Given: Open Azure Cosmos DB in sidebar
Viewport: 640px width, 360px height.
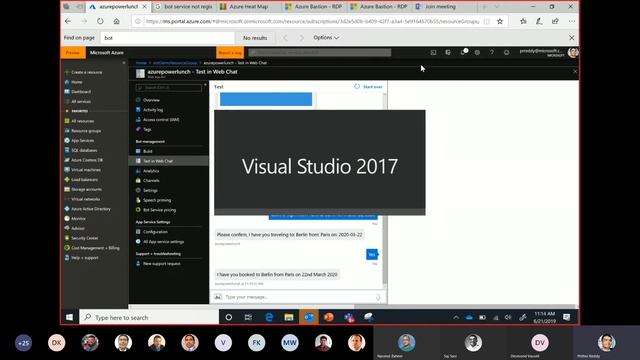Looking at the screenshot, I should pyautogui.click(x=87, y=160).
